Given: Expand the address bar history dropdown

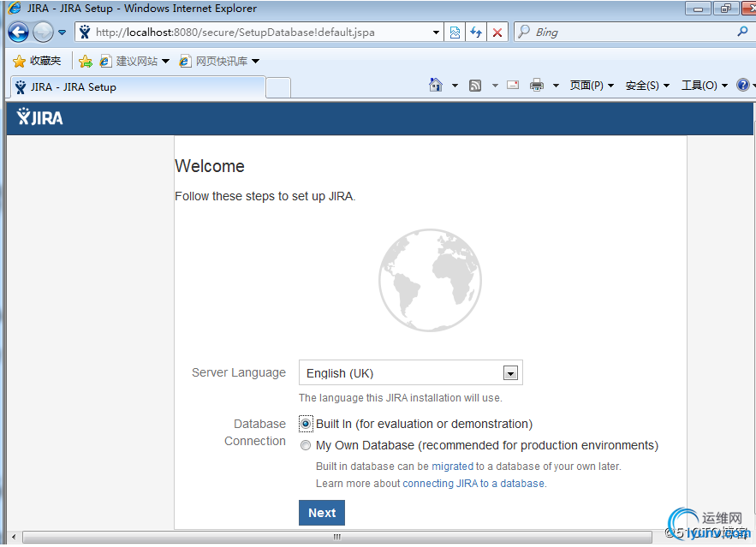Looking at the screenshot, I should (436, 33).
